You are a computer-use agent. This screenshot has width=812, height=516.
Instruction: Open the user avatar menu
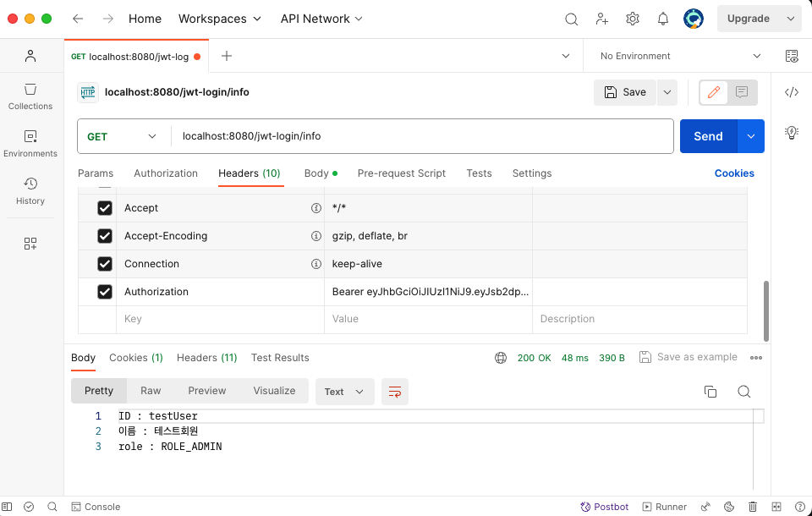click(694, 19)
